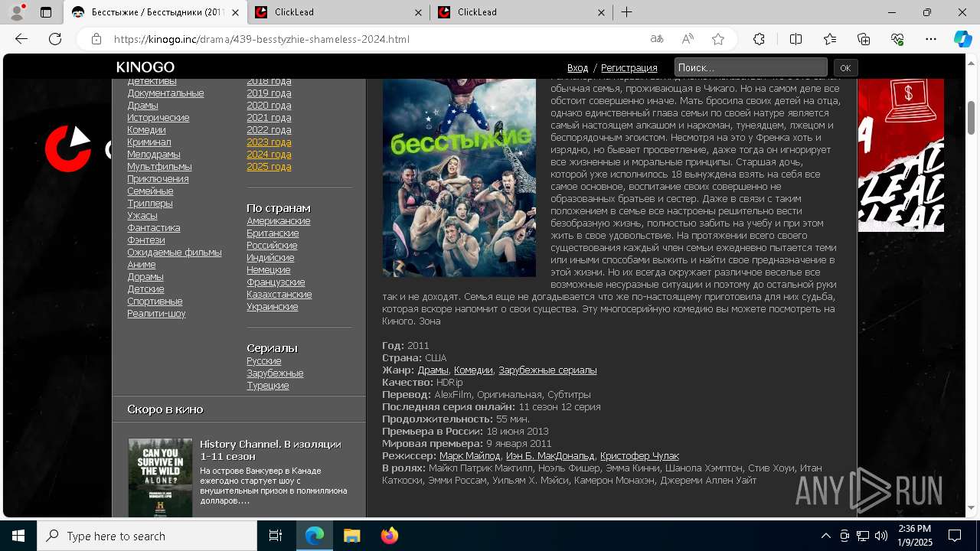
Task: Open Русские сериалы link
Action: (264, 361)
